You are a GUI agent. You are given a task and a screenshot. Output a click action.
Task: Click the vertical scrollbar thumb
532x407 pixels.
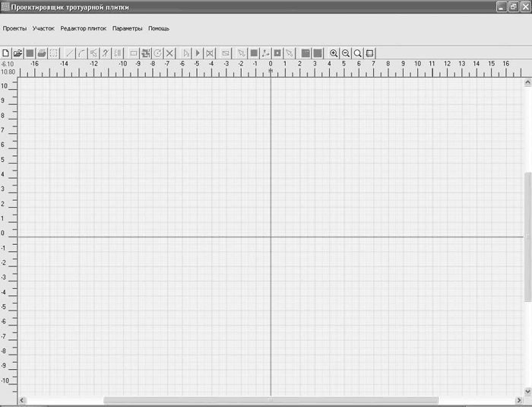(x=527, y=237)
